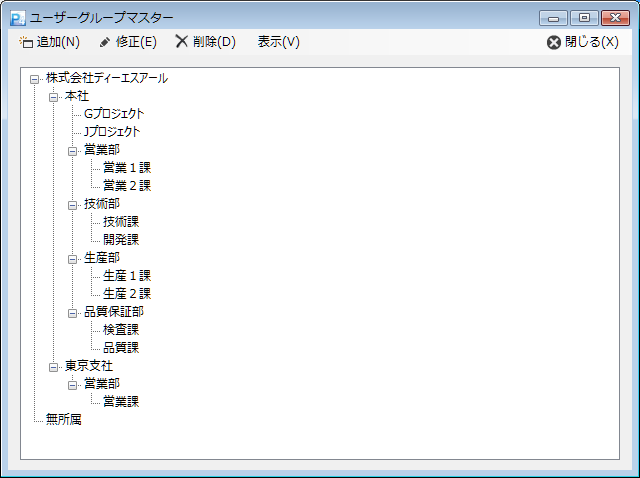
Task: Click the 閉じる(X) label text
Action: 591,42
